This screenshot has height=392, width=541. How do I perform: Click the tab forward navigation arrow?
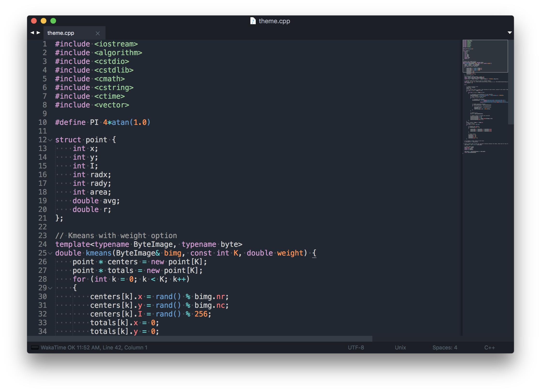point(38,33)
